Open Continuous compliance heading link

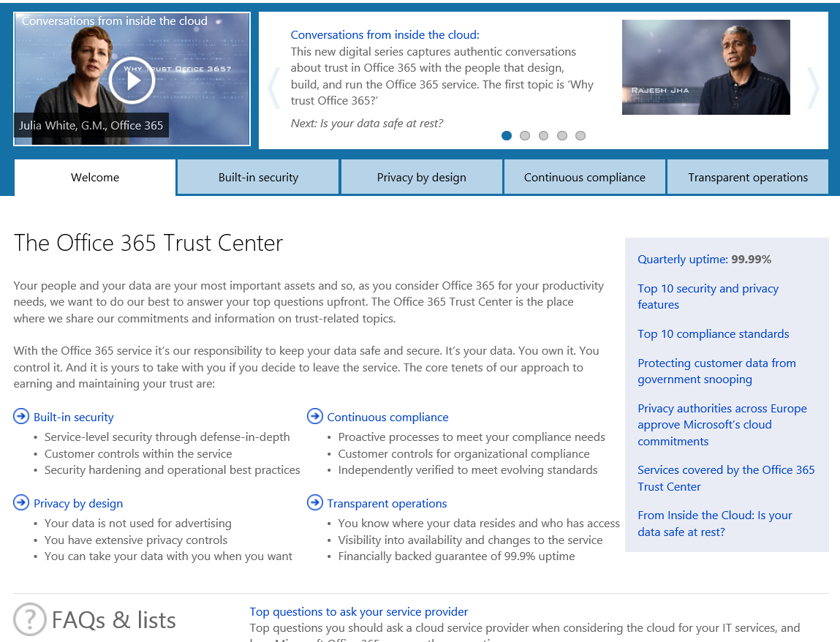388,417
